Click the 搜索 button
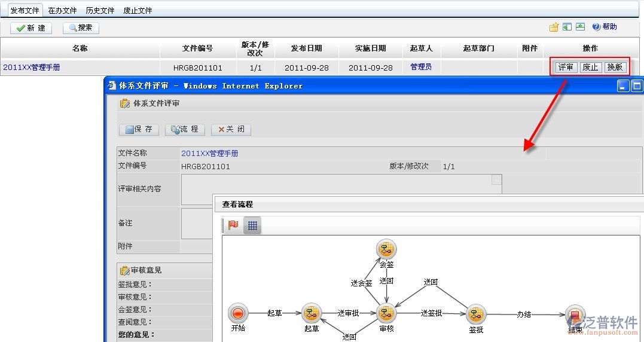The height and width of the screenshot is (342, 644). (81, 28)
